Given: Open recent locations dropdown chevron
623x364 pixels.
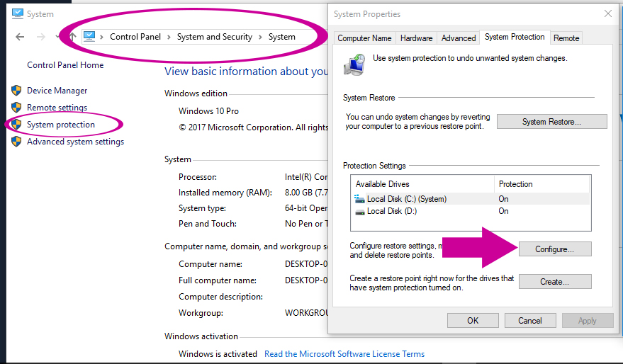Looking at the screenshot, I should [x=57, y=37].
